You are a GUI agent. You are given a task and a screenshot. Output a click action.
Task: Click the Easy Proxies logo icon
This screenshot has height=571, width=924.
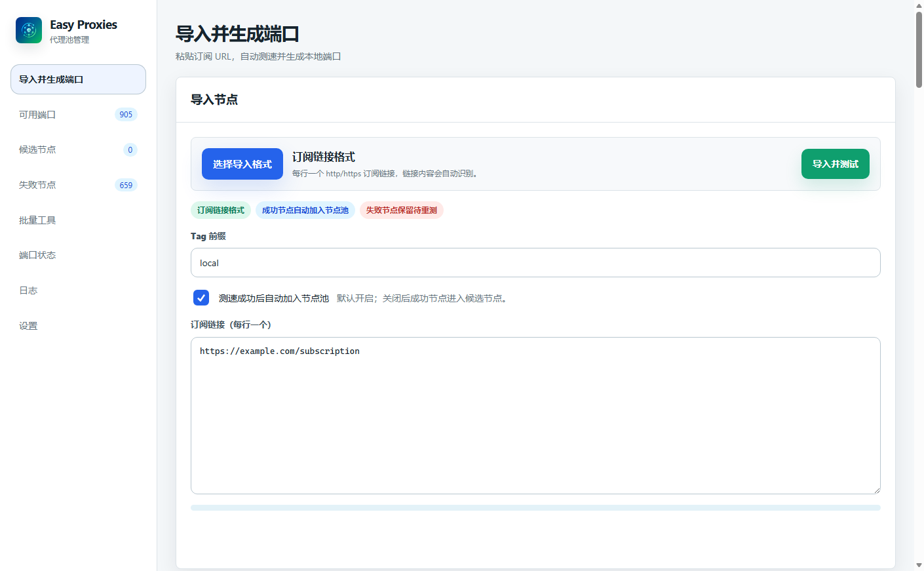tap(29, 30)
